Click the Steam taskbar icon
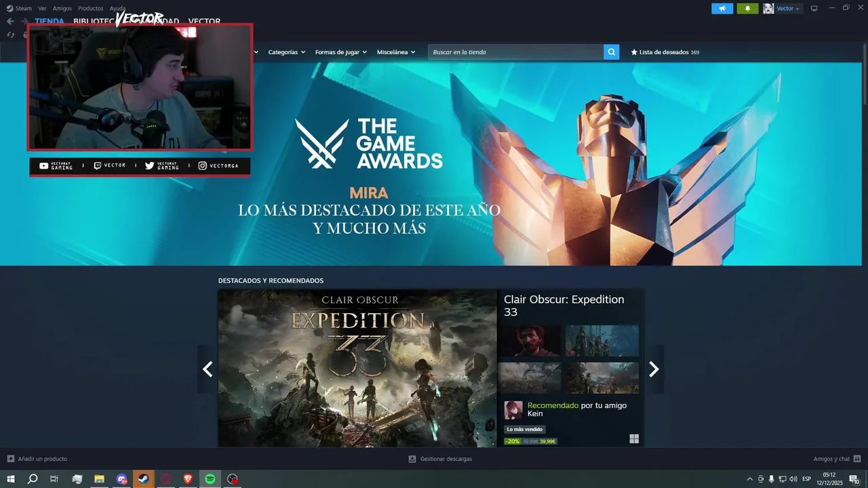 tap(144, 479)
